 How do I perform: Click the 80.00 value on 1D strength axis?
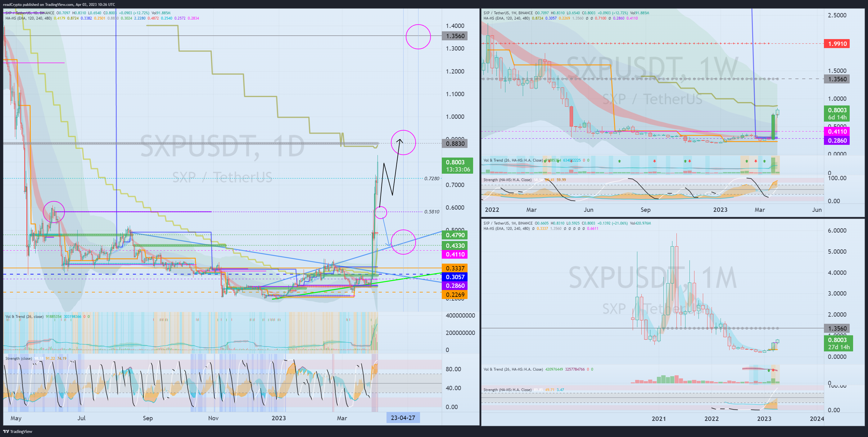[453, 369]
